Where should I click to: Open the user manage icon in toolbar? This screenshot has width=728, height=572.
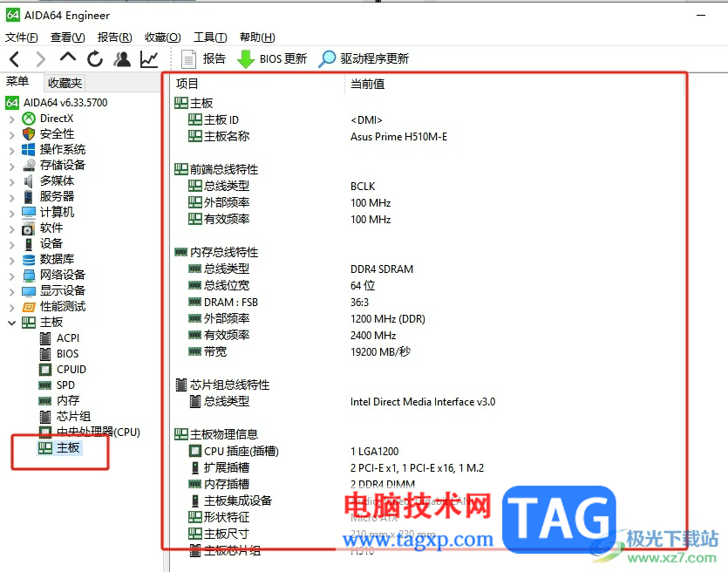pos(122,59)
